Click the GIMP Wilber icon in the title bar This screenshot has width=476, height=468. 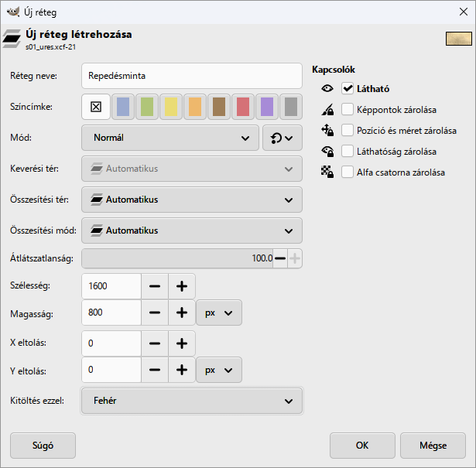point(12,12)
